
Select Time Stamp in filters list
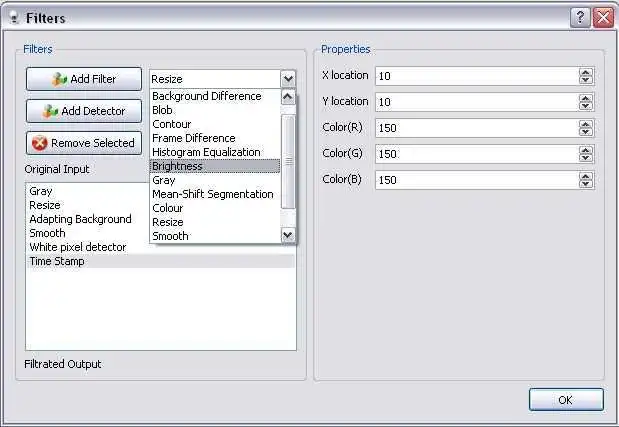click(161, 261)
